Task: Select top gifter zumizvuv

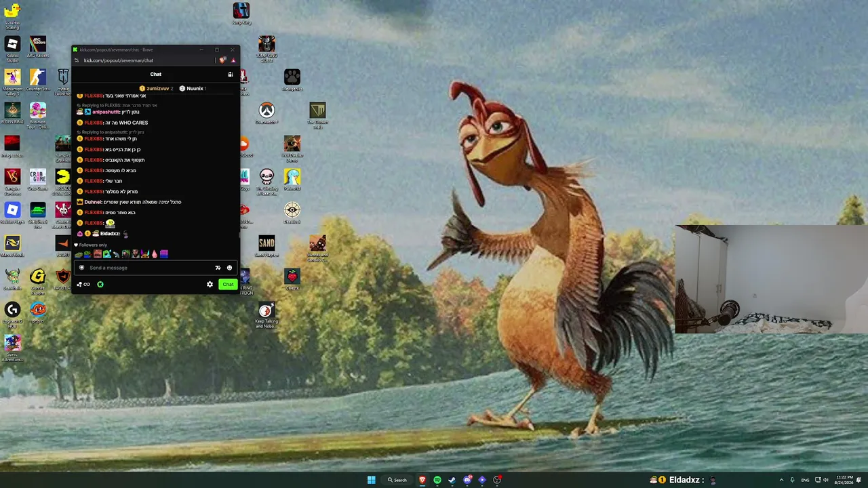Action: (x=156, y=88)
